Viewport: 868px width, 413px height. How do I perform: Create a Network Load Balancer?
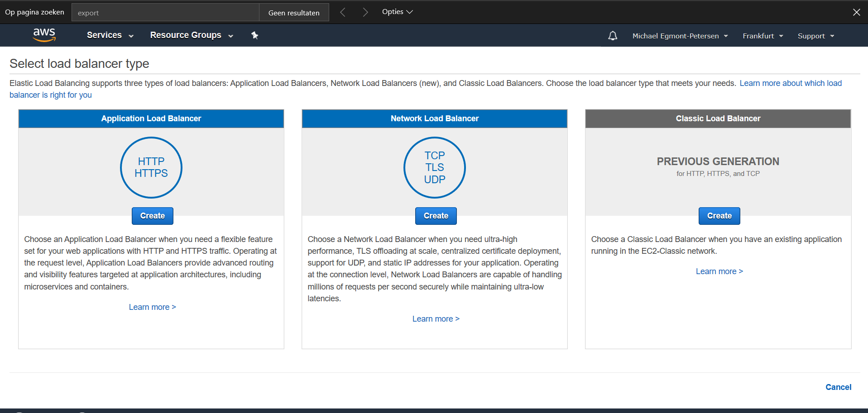[x=436, y=216]
